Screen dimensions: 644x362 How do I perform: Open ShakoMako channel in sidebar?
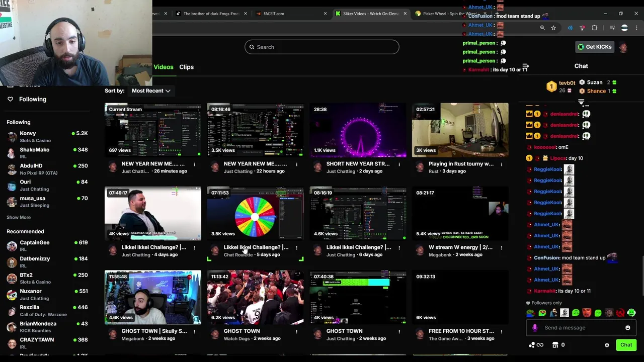[x=48, y=153]
